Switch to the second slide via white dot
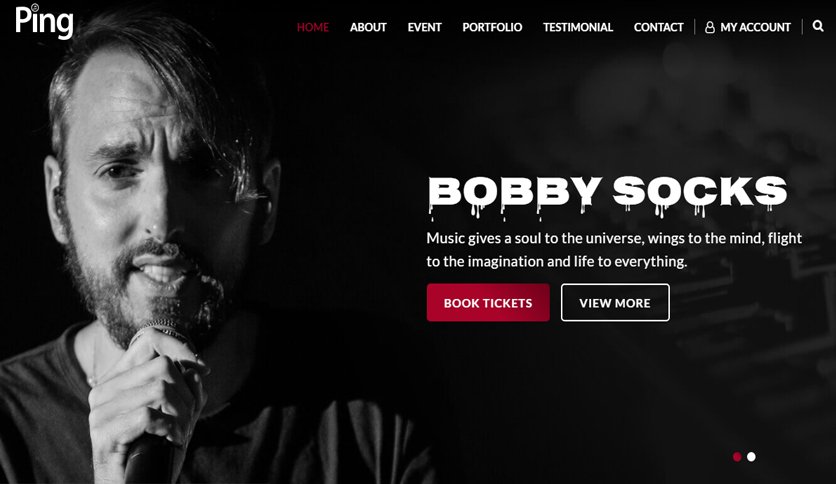This screenshot has height=484, width=836. pyautogui.click(x=751, y=457)
